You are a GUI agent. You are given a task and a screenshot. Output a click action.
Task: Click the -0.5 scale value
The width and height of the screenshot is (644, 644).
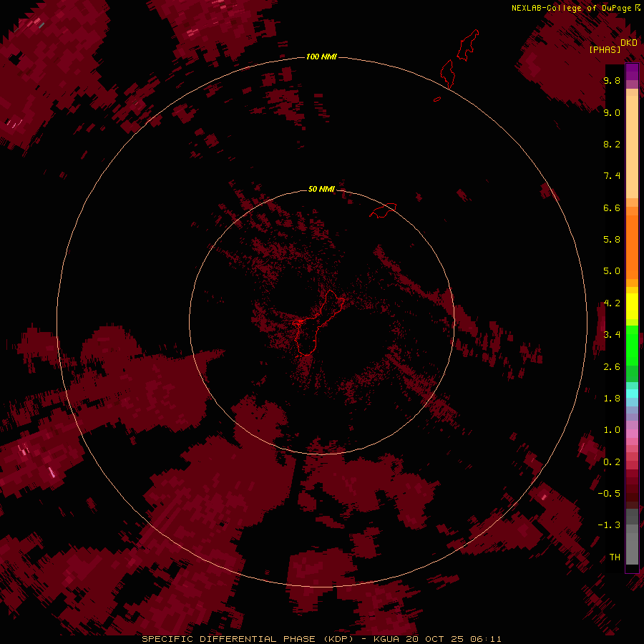tap(609, 494)
